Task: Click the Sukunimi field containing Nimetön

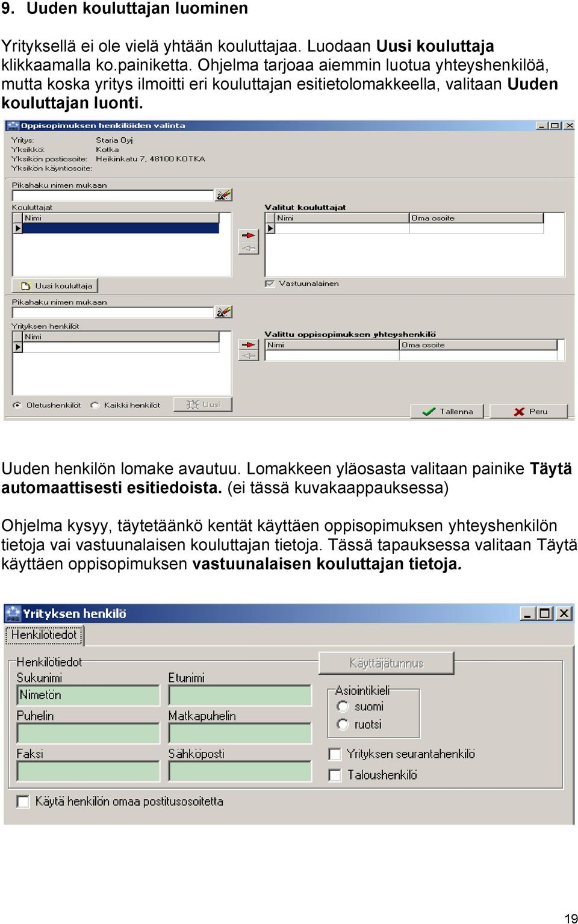Action: 89,695
